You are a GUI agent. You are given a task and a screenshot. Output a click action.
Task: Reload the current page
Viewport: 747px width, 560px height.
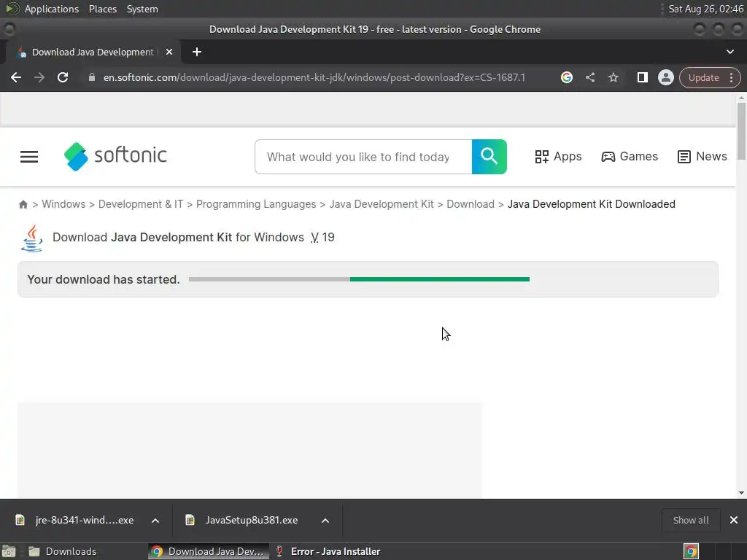coord(63,77)
